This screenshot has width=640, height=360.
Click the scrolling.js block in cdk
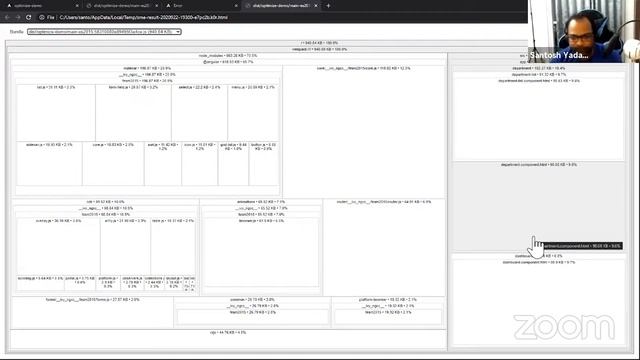[40, 283]
